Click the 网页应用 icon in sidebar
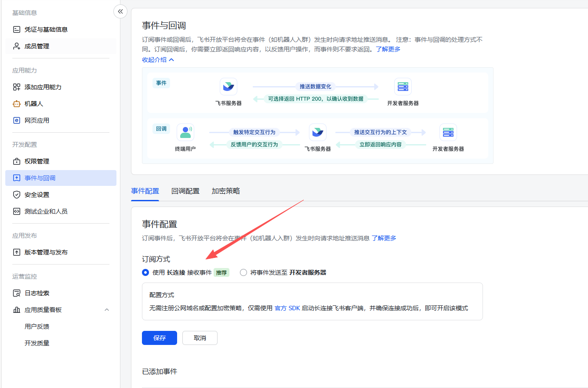Viewport: 588px width, 388px height. 17,120
